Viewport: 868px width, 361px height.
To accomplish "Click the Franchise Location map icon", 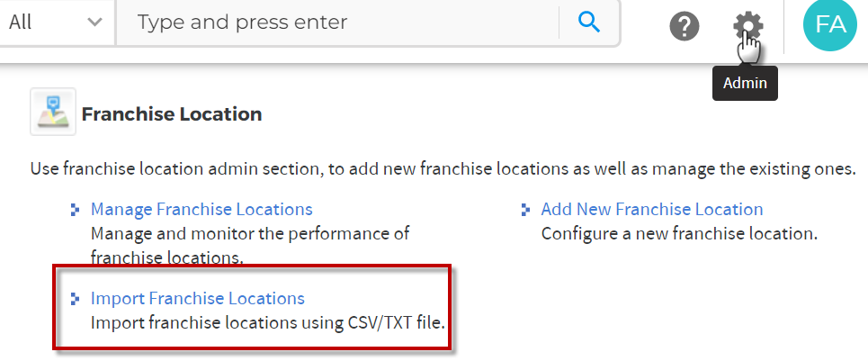I will 53,112.
